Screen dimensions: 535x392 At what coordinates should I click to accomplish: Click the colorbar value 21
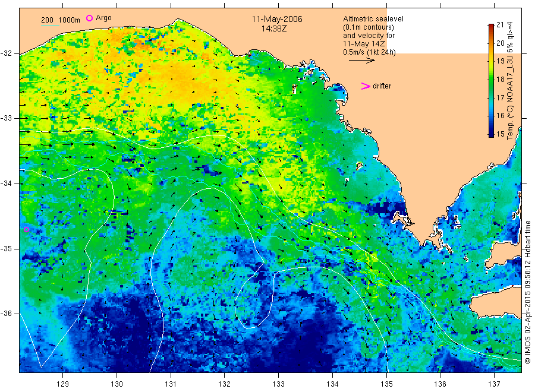coord(500,24)
